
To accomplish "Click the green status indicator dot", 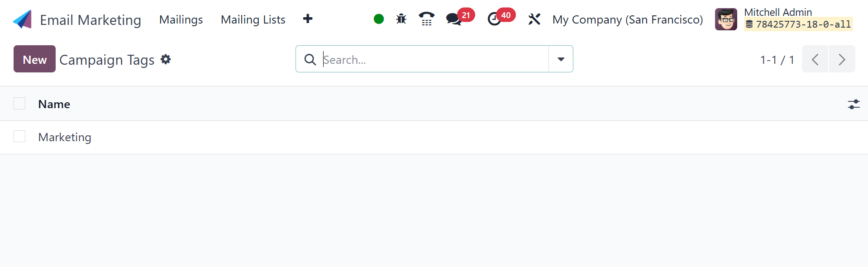I will click(379, 19).
